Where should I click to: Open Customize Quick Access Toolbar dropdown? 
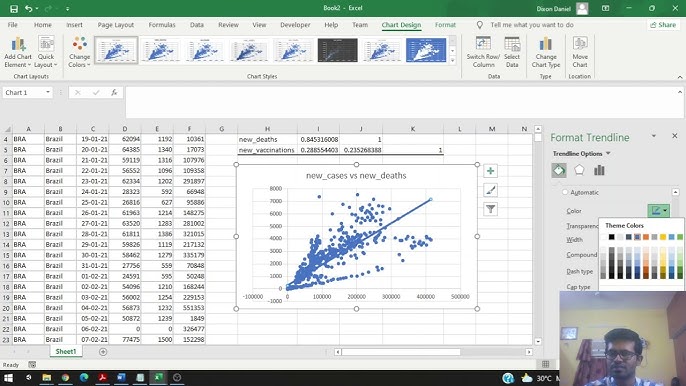tap(67, 8)
